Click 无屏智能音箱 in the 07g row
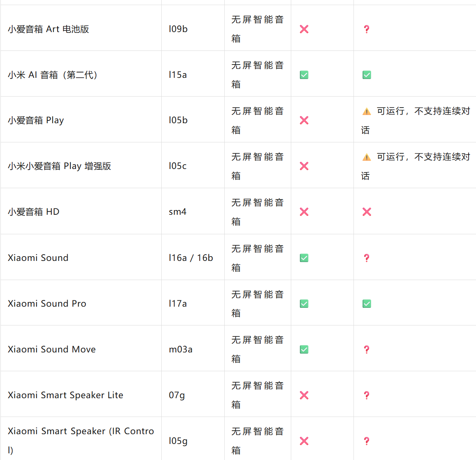 pos(258,395)
